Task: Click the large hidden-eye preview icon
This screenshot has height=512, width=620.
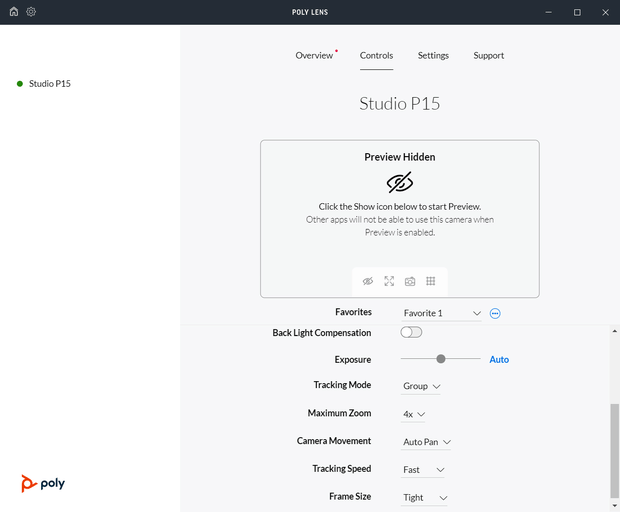Action: coord(400,182)
